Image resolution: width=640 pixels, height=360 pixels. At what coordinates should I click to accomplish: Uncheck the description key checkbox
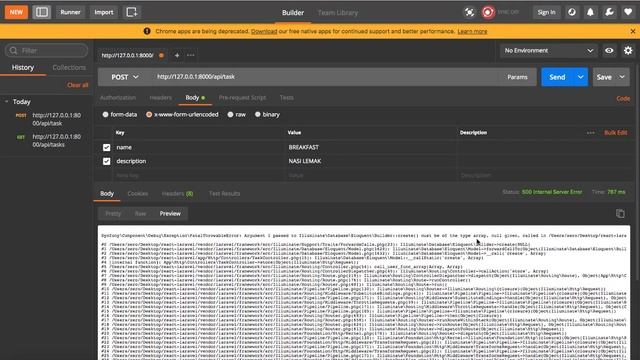point(107,161)
